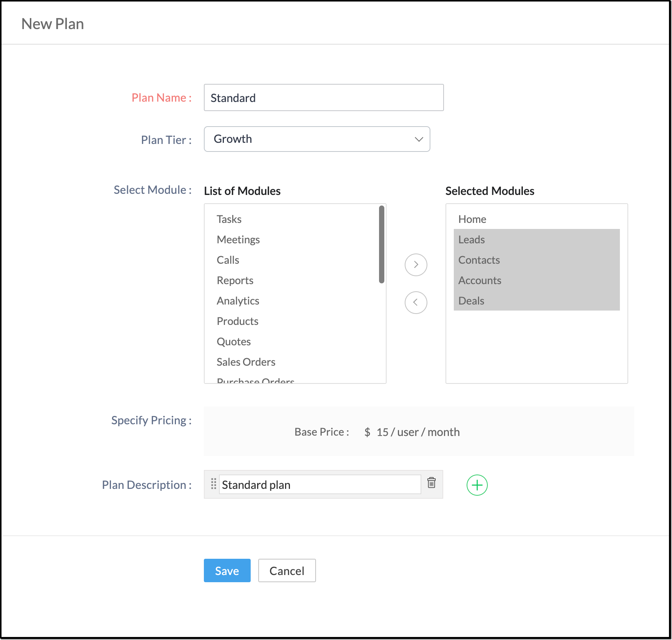Select Leads in Selected Modules
This screenshot has width=672, height=640.
[x=472, y=240]
